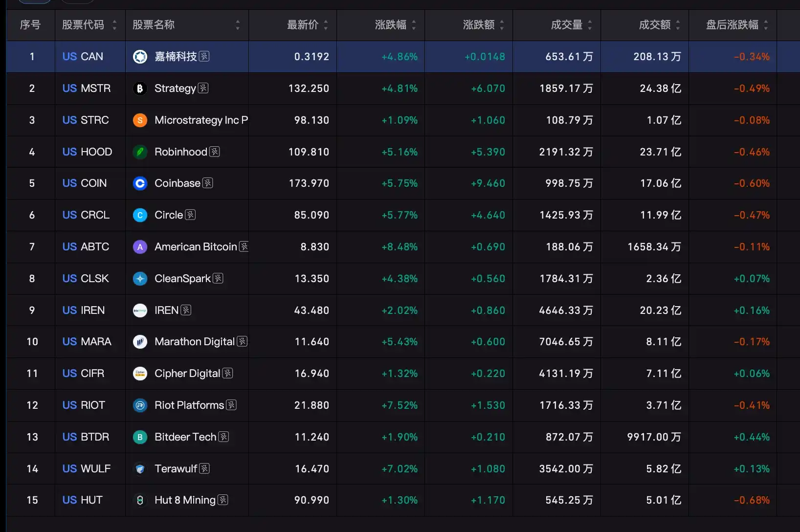The width and height of the screenshot is (800, 532).
Task: Click Bitdeer Tech's after-hours change +0.44%
Action: click(x=752, y=437)
